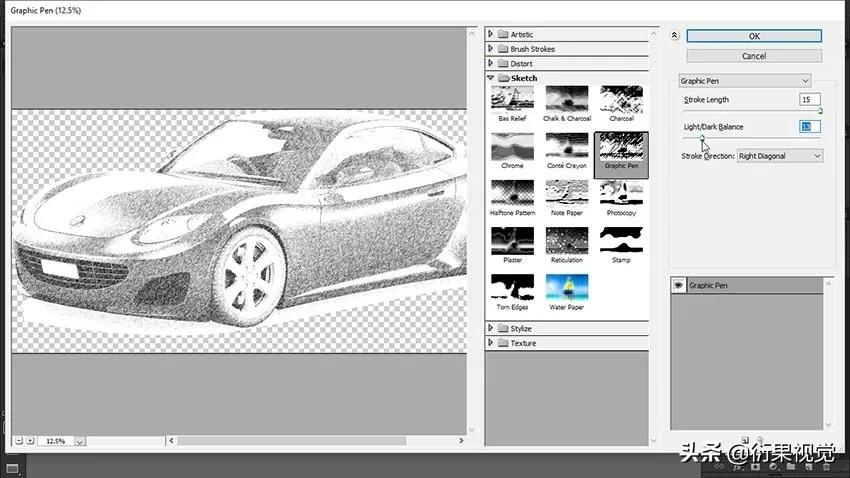The image size is (850, 478).
Task: Click the OK button
Action: (754, 36)
